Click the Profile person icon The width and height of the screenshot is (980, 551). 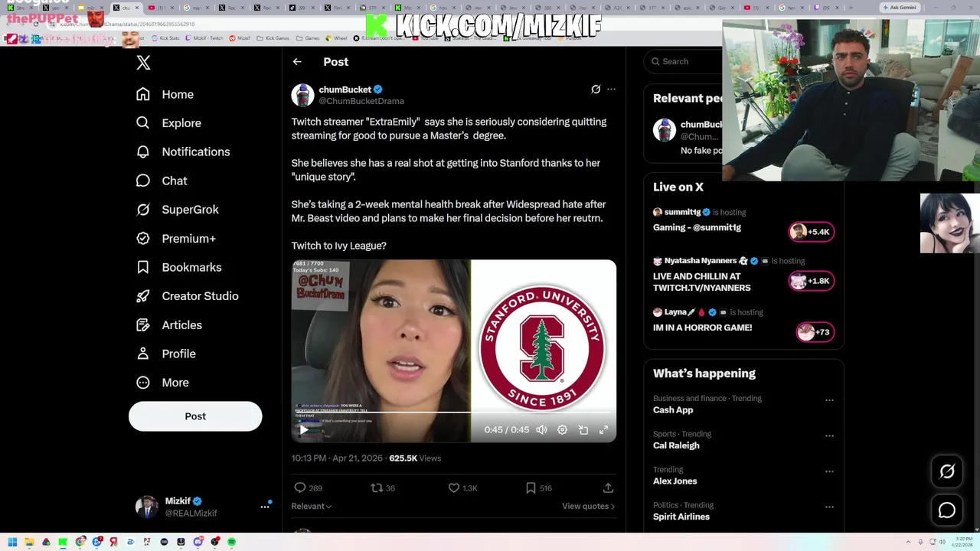[143, 354]
